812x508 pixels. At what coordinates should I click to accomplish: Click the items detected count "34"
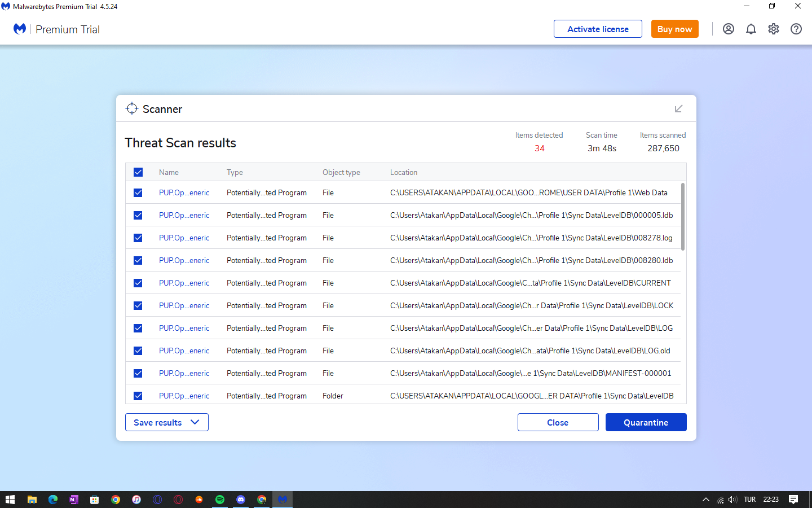point(540,148)
